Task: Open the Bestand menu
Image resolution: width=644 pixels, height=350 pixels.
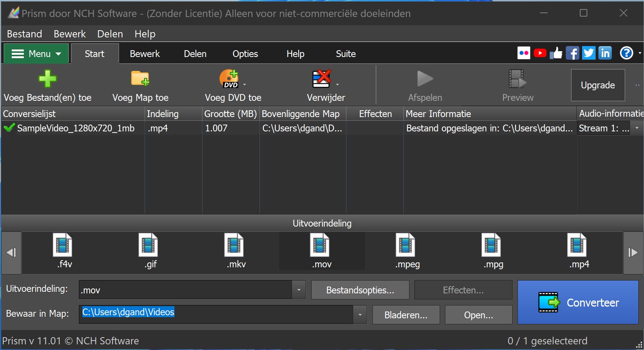Action: point(25,34)
